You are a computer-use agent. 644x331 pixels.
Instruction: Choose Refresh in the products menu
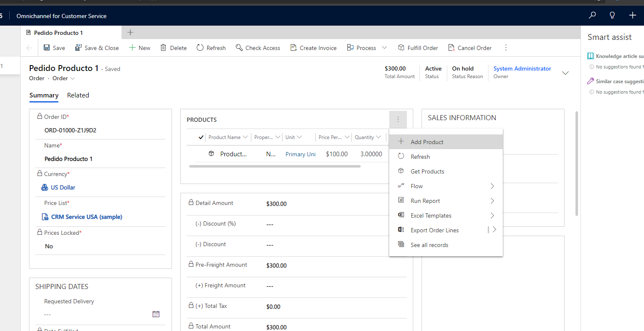[x=446, y=157]
